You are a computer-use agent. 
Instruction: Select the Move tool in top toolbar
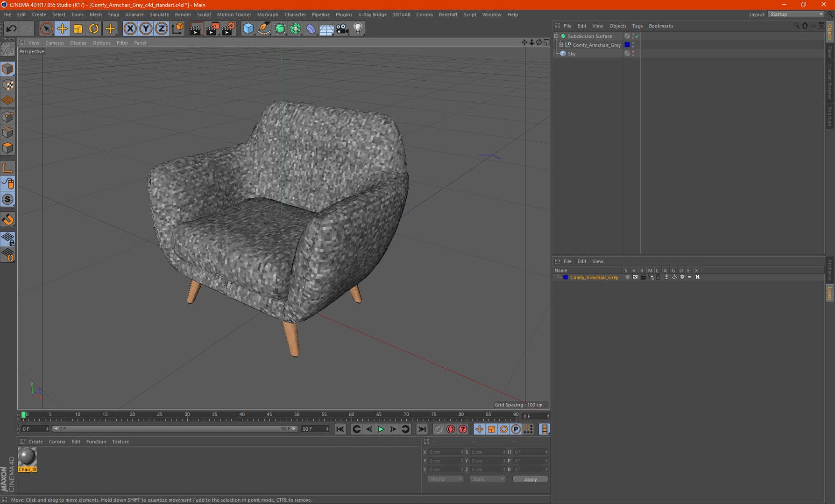click(62, 29)
